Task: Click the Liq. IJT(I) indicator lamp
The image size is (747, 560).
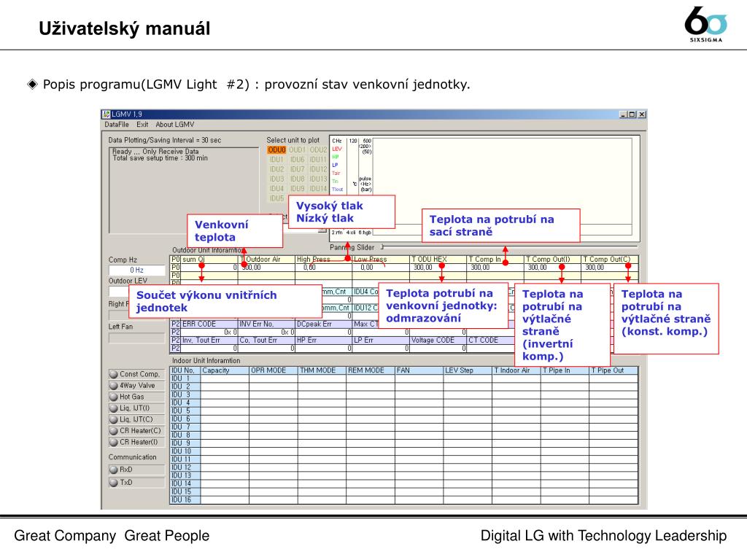Action: pos(113,408)
